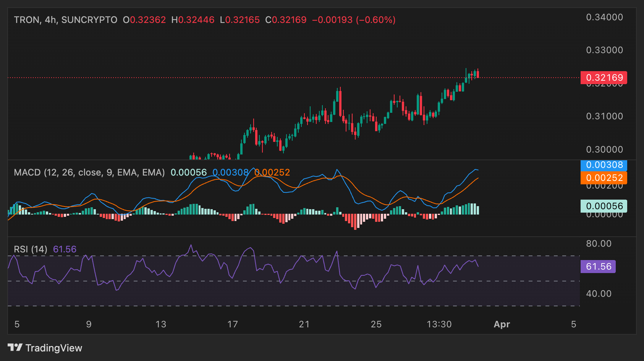644x361 pixels.
Task: Click the TradingView logo icon
Action: point(15,348)
